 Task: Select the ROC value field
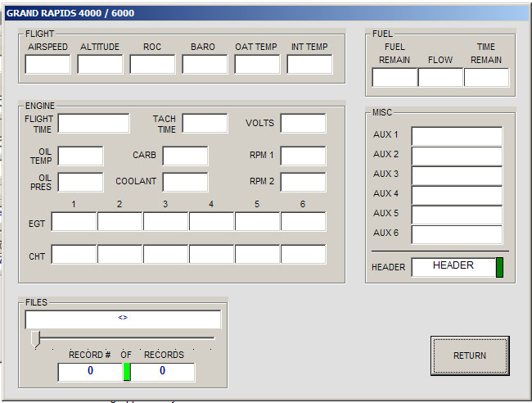[152, 64]
